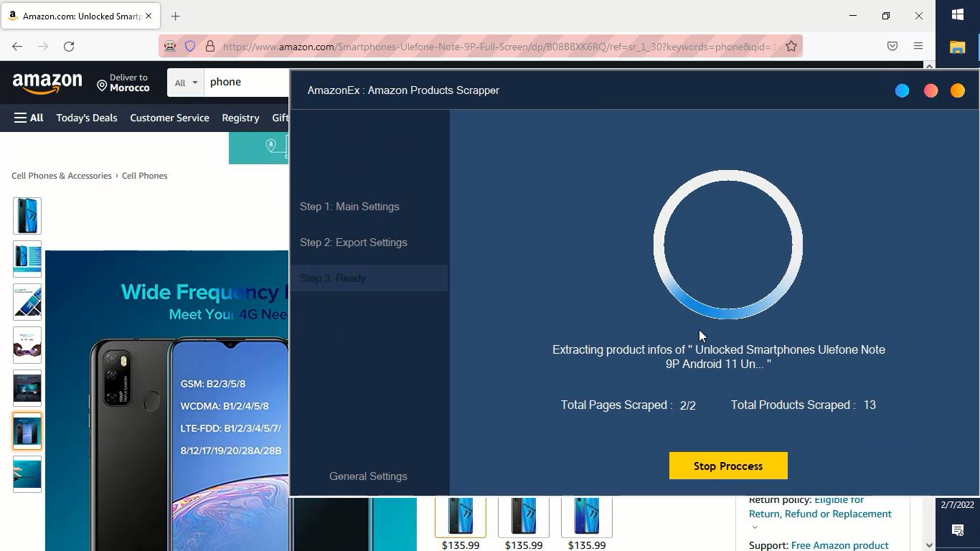Open Cell Phones & Accessories breadcrumb
Viewport: 980px width, 551px height.
point(62,176)
